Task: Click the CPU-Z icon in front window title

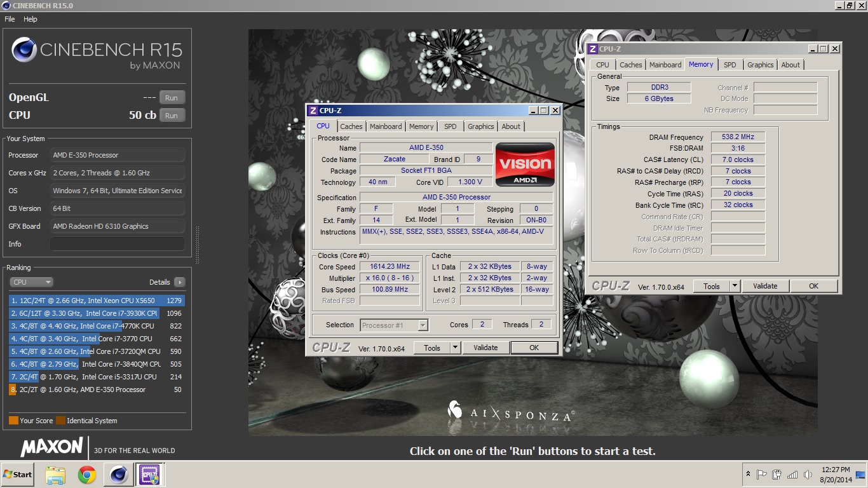Action: pyautogui.click(x=313, y=111)
